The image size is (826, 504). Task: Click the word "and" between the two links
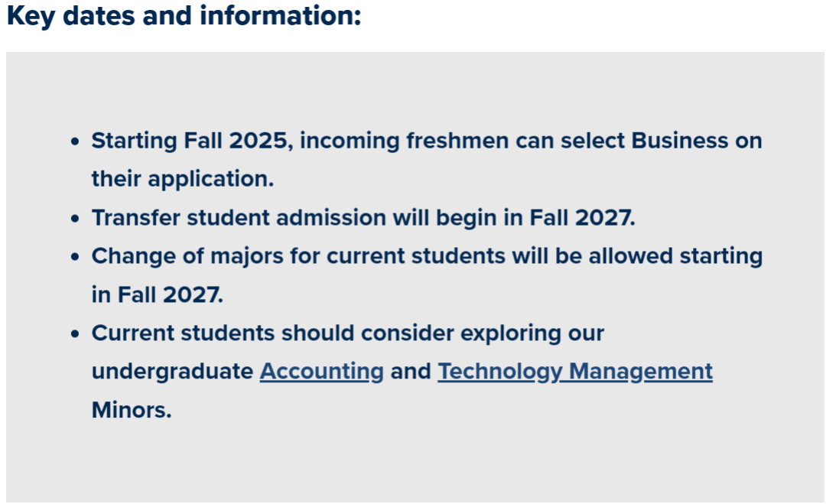[x=410, y=372]
